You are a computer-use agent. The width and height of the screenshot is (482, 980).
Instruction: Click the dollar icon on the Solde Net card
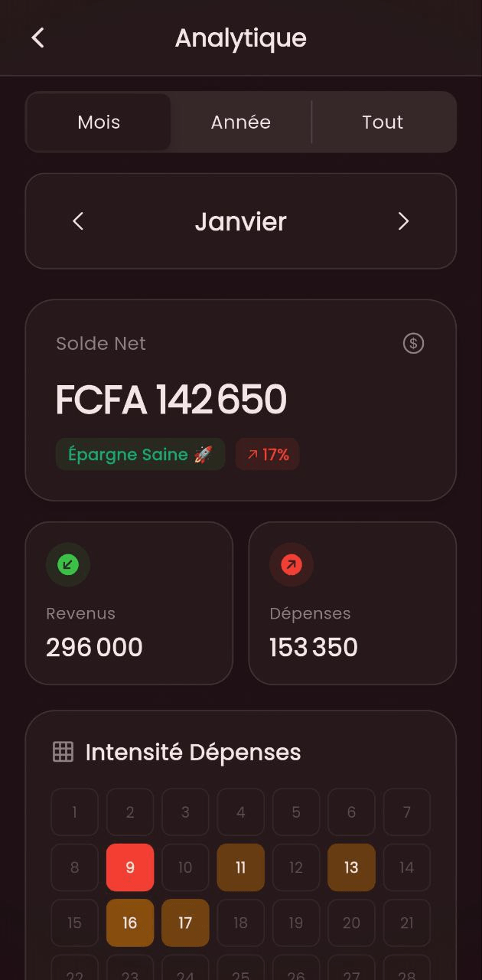[412, 343]
